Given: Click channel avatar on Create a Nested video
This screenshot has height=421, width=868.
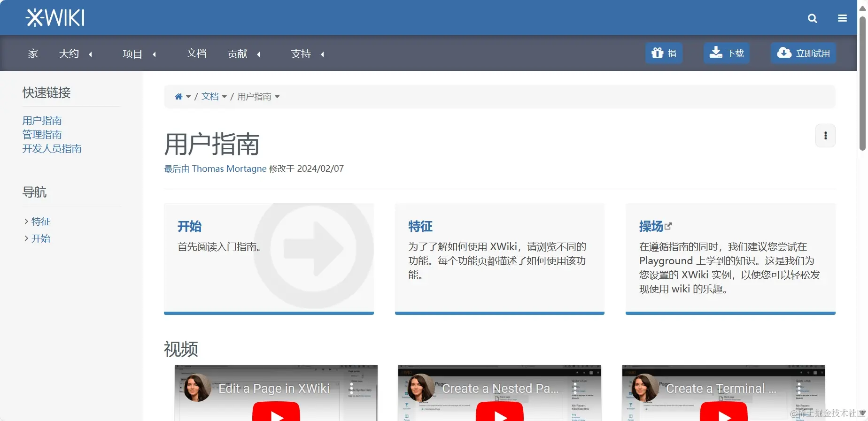Looking at the screenshot, I should pyautogui.click(x=421, y=388).
